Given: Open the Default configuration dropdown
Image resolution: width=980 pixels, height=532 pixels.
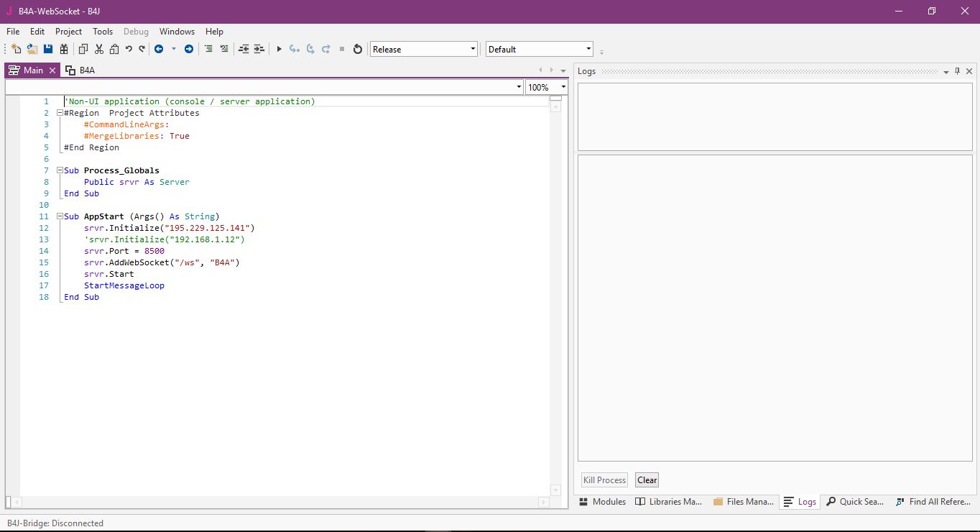Looking at the screenshot, I should [x=588, y=49].
